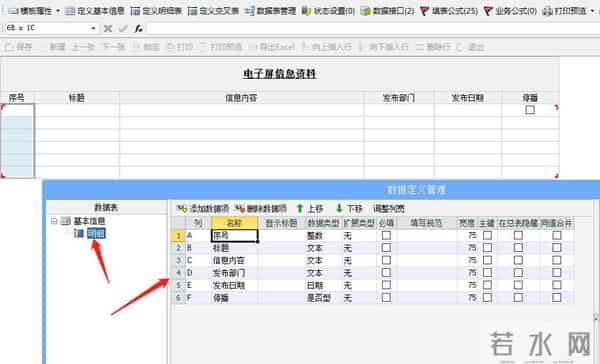Click the 数据类型 column header
Screen dimensions: 600x364
point(323,223)
